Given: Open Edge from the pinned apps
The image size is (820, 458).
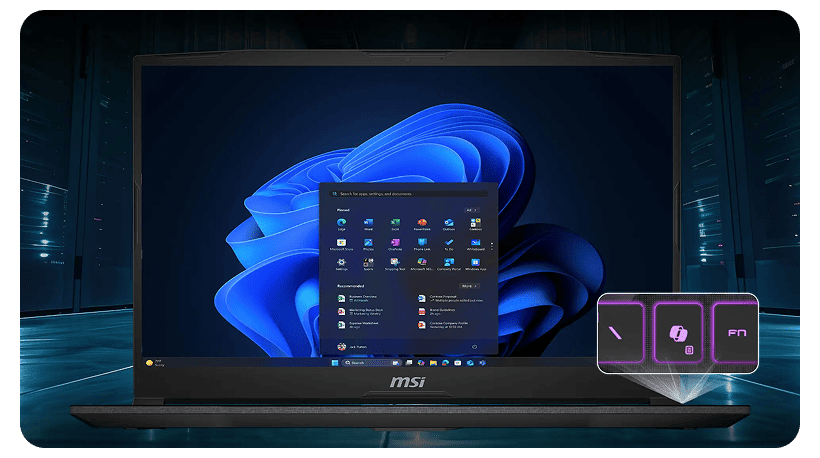Looking at the screenshot, I should point(342,223).
